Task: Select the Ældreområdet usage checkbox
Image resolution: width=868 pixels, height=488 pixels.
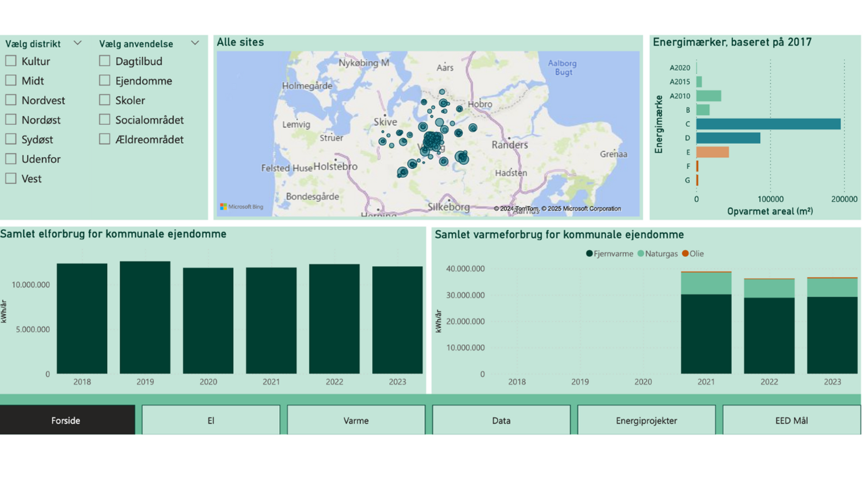Action: coord(104,139)
